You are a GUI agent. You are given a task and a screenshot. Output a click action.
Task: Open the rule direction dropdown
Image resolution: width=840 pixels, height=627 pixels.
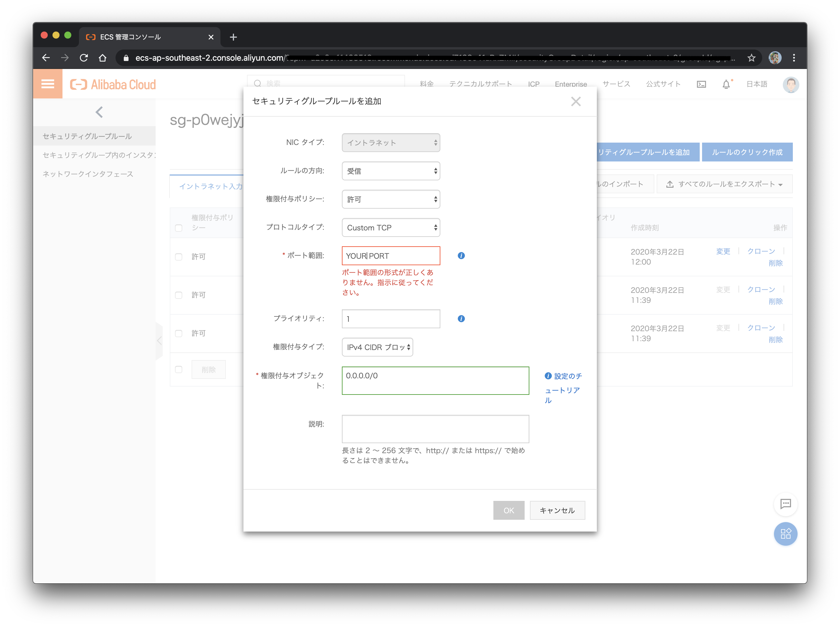point(391,171)
